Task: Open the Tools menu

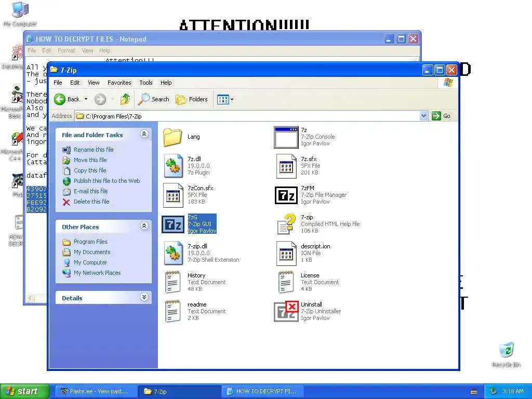Action: click(x=146, y=83)
